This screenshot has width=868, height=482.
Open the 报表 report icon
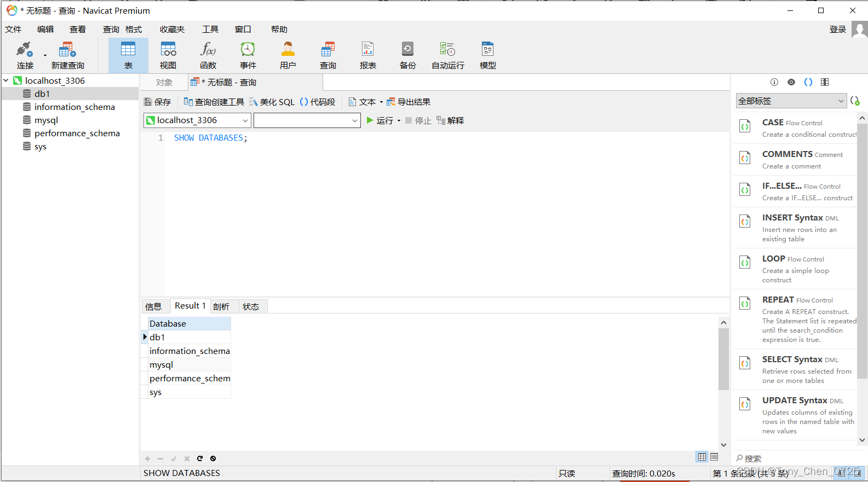click(368, 55)
